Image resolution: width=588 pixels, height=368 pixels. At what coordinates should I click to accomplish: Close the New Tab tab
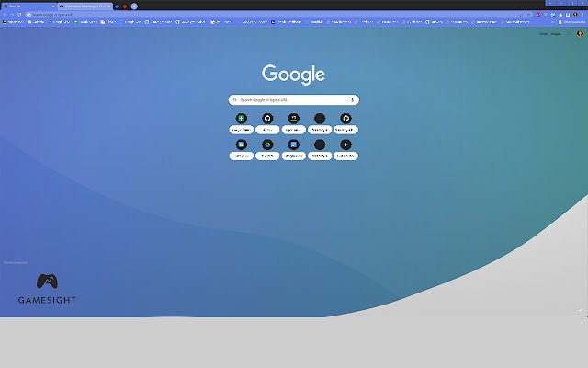pyautogui.click(x=53, y=6)
